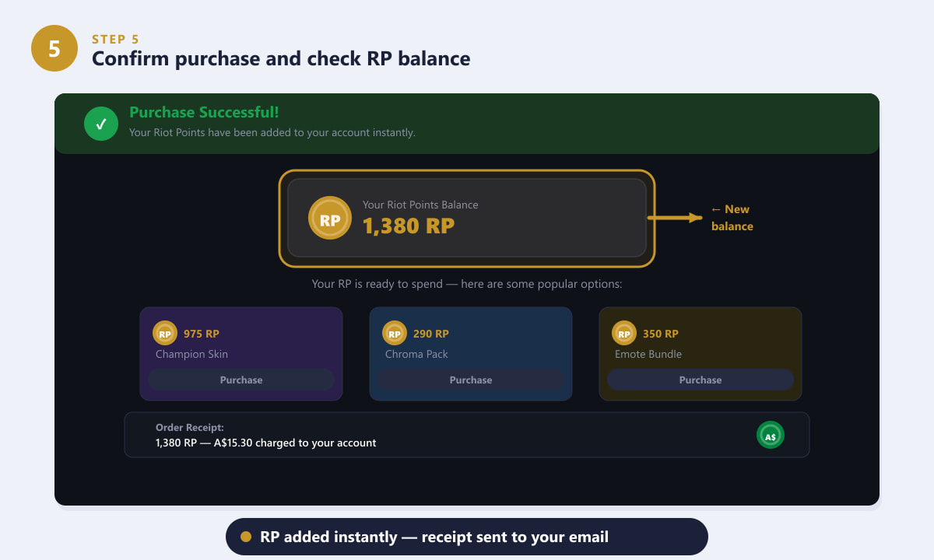The height and width of the screenshot is (560, 934).
Task: Click the 'Chroma Pack' label
Action: [x=416, y=354]
